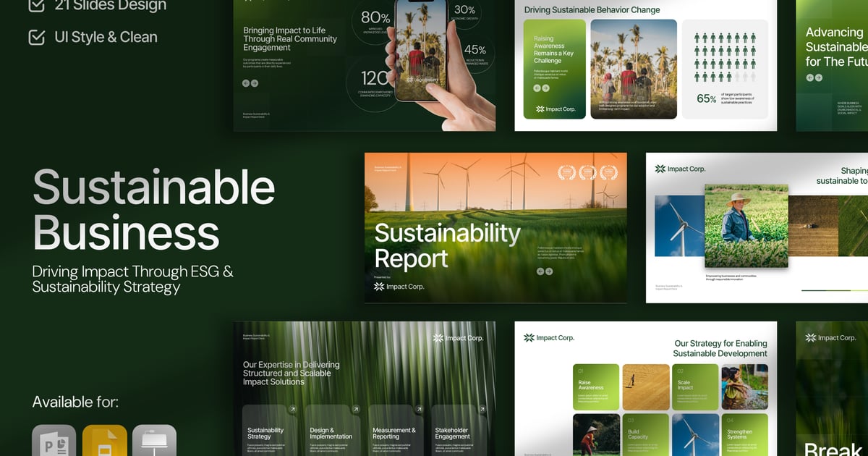This screenshot has height=456, width=868.
Task: Click the 65% statistic text
Action: pos(707,98)
